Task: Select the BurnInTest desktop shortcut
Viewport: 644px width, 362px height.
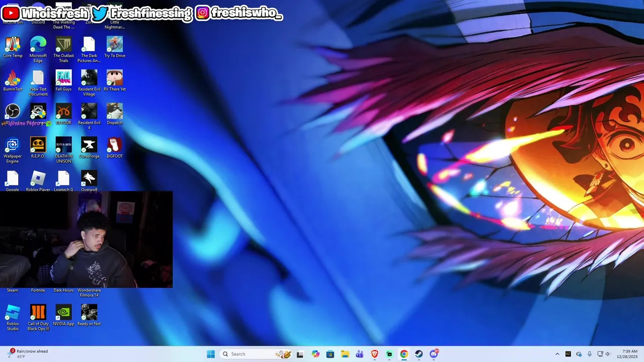Action: click(13, 80)
